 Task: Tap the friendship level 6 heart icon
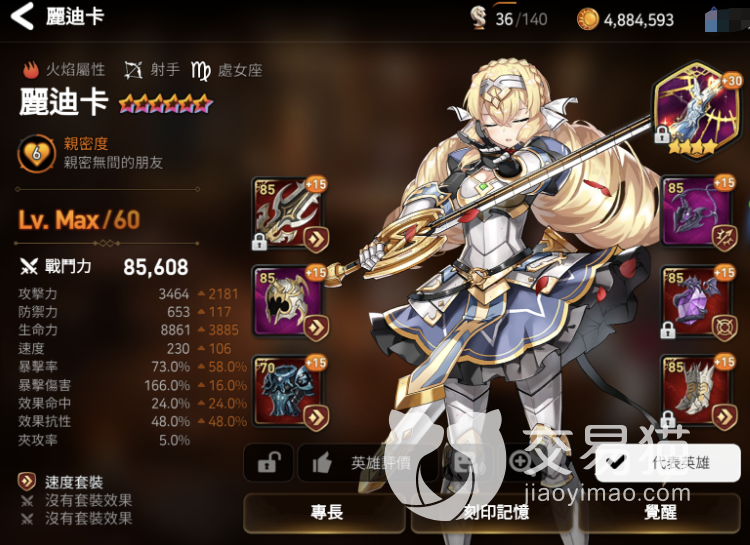(x=36, y=154)
